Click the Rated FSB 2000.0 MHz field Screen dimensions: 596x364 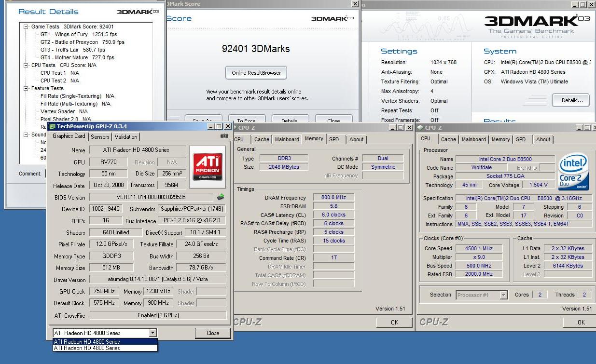pos(479,274)
